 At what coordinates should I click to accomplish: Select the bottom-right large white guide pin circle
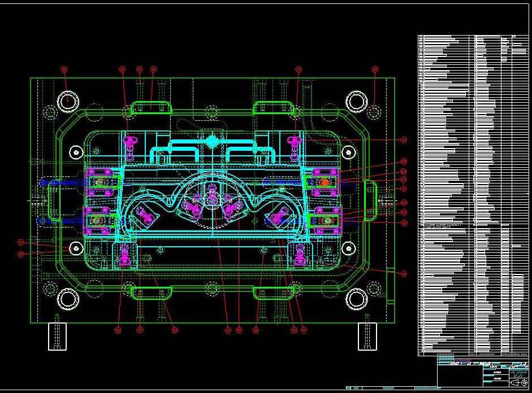tap(357, 298)
